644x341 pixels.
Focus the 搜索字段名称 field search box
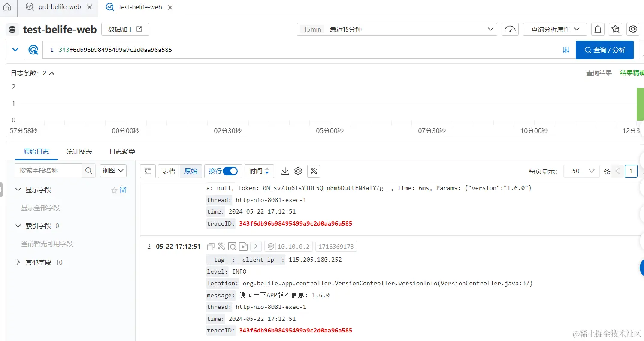(x=48, y=170)
